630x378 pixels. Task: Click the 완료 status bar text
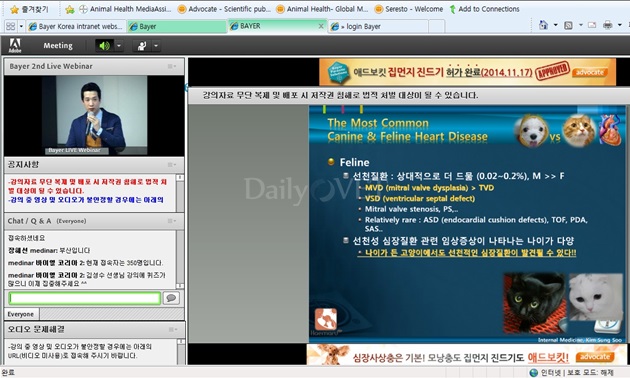click(x=8, y=373)
